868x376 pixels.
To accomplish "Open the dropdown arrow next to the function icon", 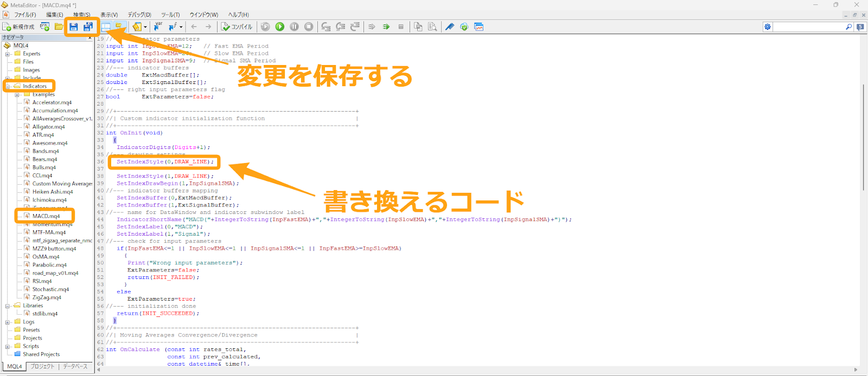I will click(181, 27).
